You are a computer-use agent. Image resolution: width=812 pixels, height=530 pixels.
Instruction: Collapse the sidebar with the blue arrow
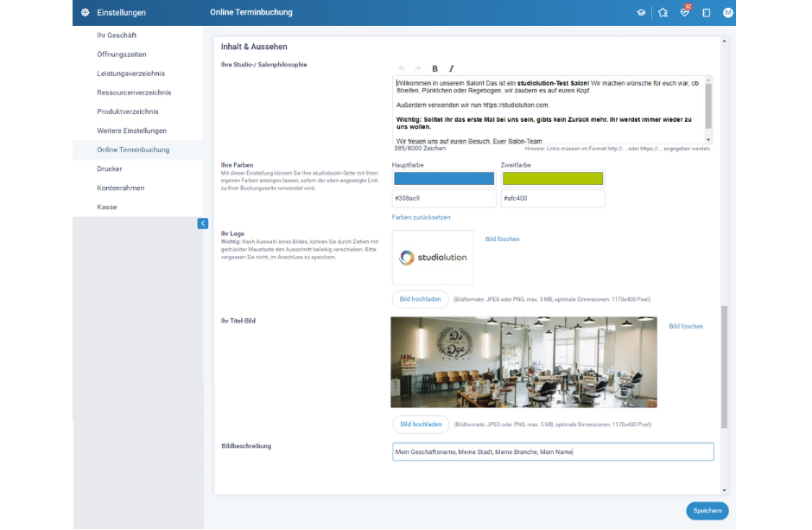(x=202, y=223)
